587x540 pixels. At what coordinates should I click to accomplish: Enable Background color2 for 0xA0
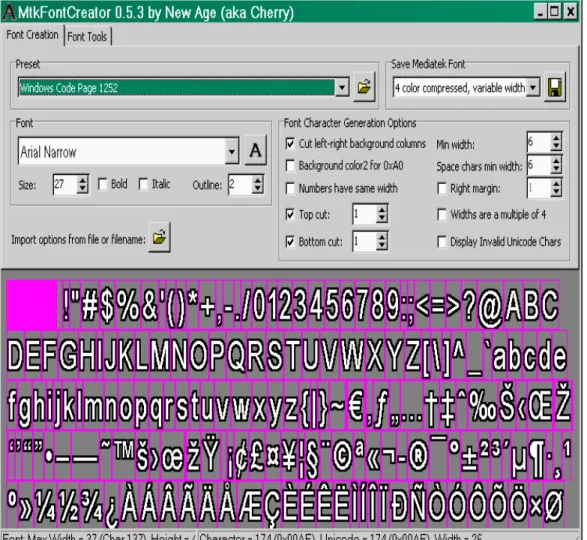[x=290, y=166]
